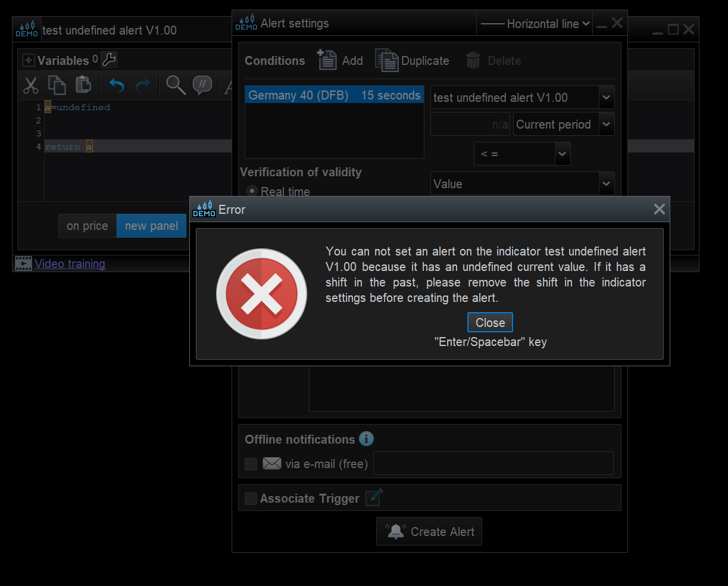Switch to the on price tab

(x=88, y=226)
